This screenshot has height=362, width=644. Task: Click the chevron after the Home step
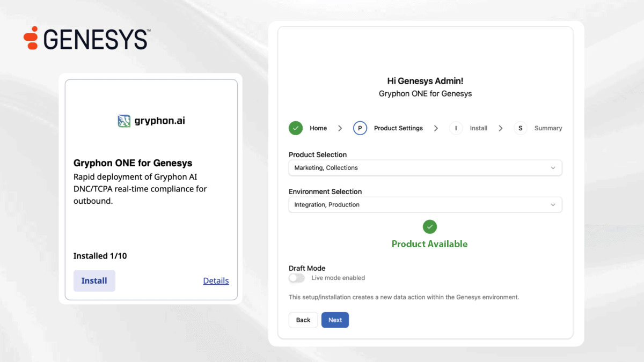tap(340, 128)
